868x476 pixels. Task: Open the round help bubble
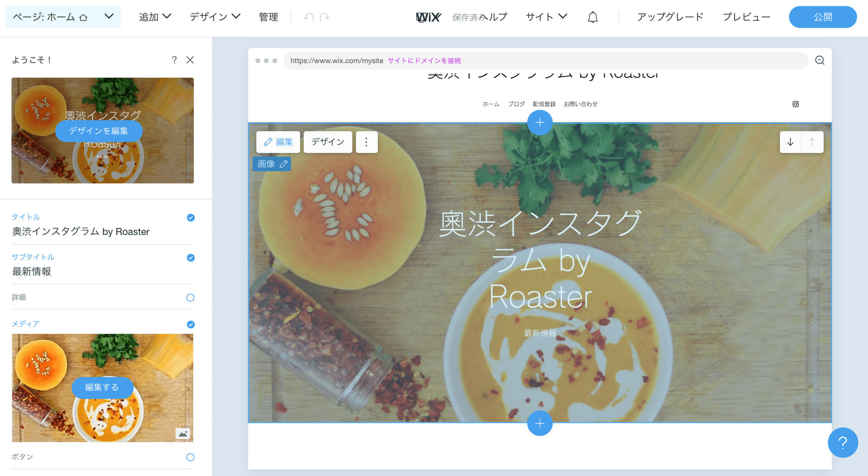(x=842, y=443)
